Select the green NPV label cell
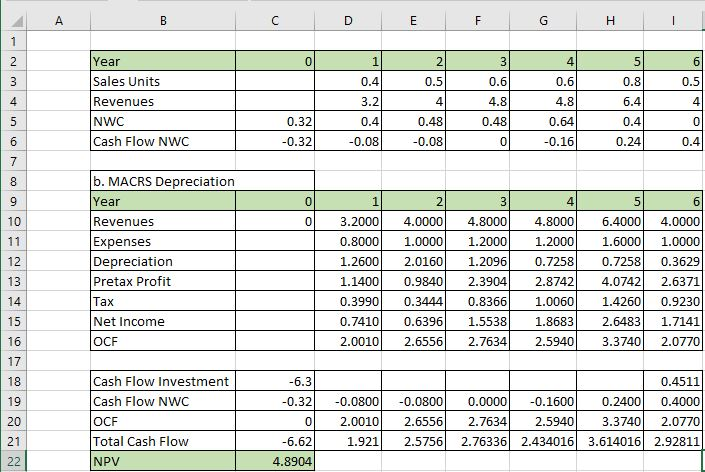Image resolution: width=705 pixels, height=472 pixels. [162, 461]
